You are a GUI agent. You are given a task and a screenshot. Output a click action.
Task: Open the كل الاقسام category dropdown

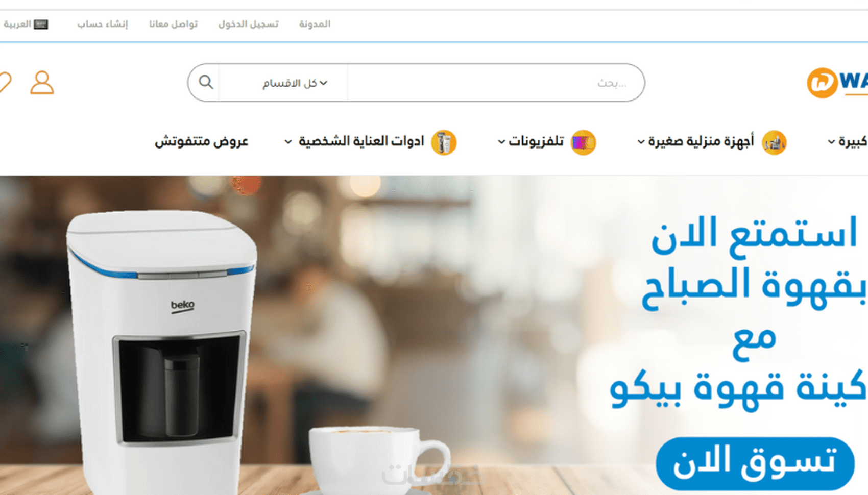coord(295,83)
